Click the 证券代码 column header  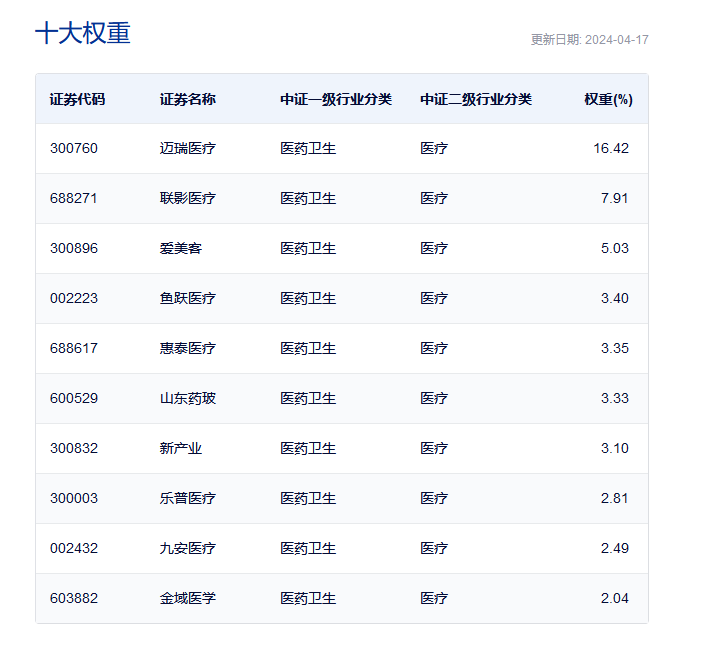point(77,99)
